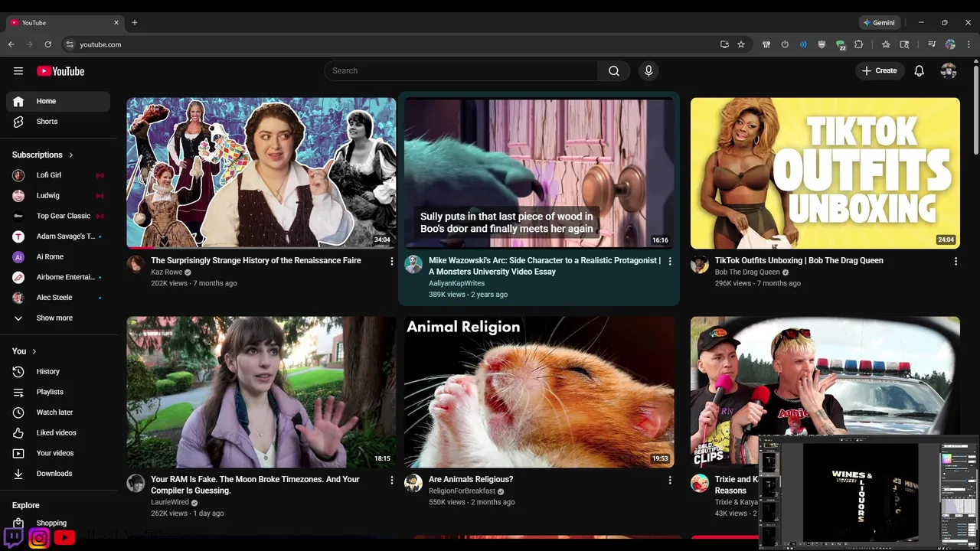
Task: Open the You section chevron
Action: [x=34, y=351]
